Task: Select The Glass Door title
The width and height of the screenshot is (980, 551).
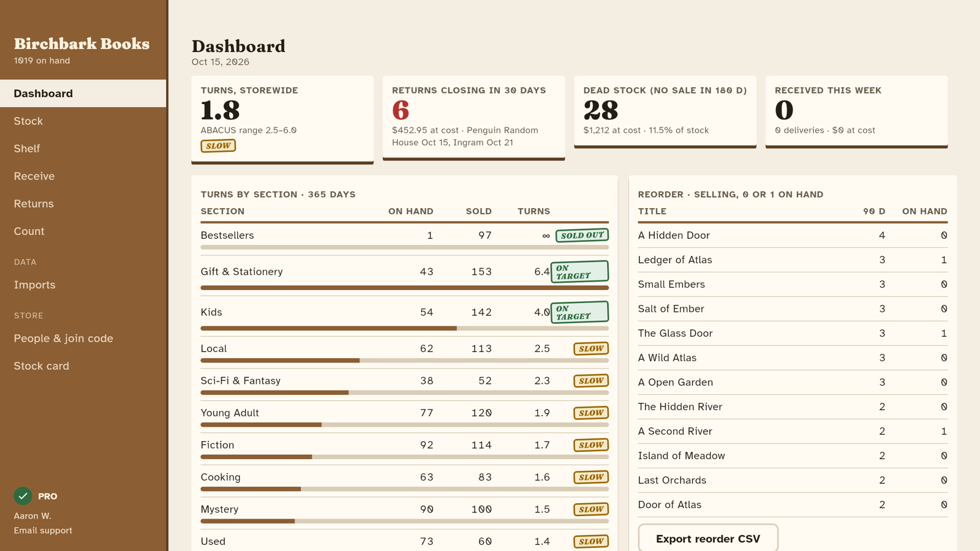Action: point(675,333)
